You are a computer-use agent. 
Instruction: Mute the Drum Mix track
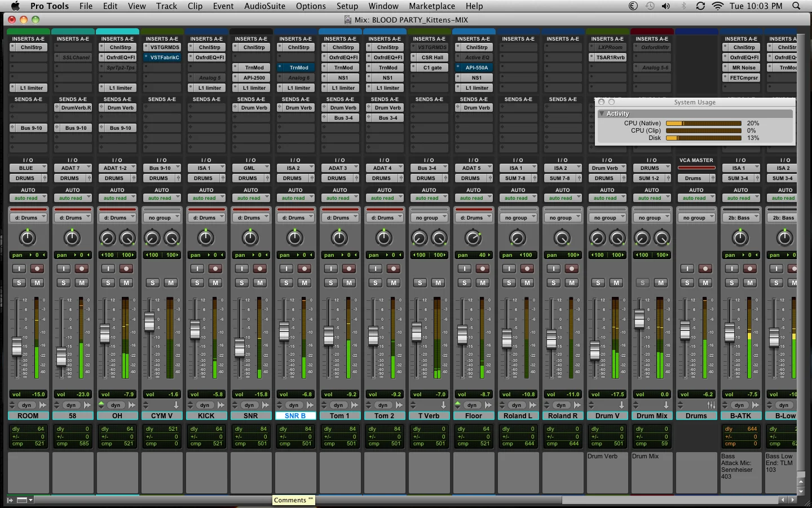point(661,283)
